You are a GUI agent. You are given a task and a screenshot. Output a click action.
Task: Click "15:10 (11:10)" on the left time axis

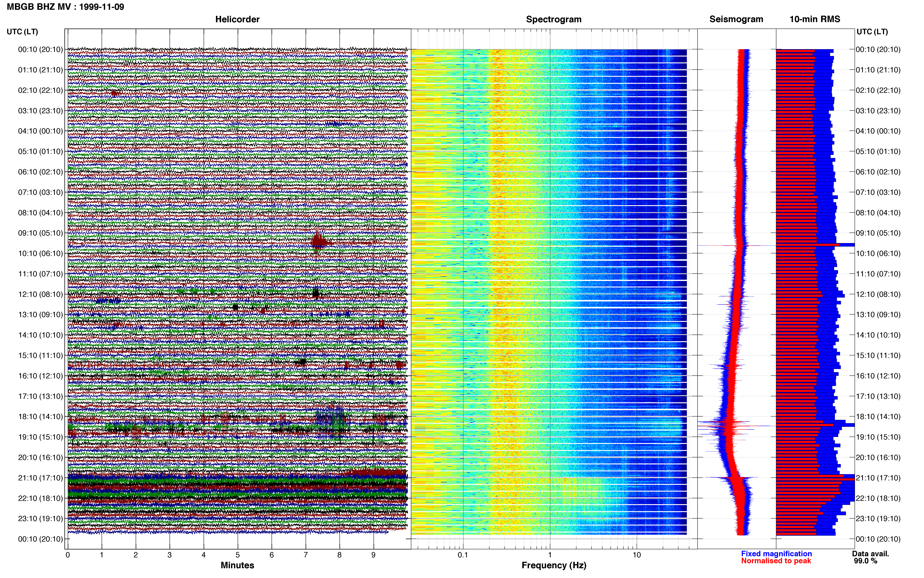(x=41, y=356)
